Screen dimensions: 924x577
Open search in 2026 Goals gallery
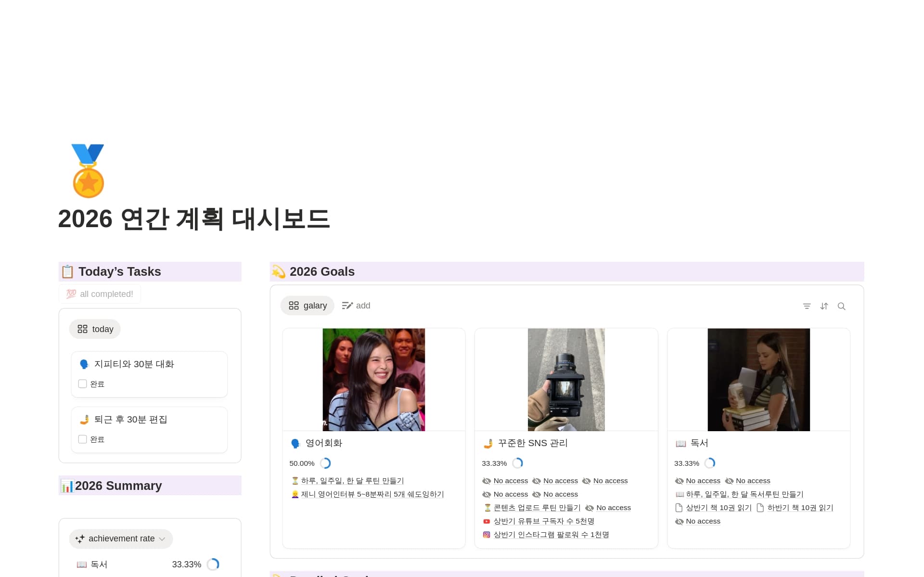pos(841,306)
